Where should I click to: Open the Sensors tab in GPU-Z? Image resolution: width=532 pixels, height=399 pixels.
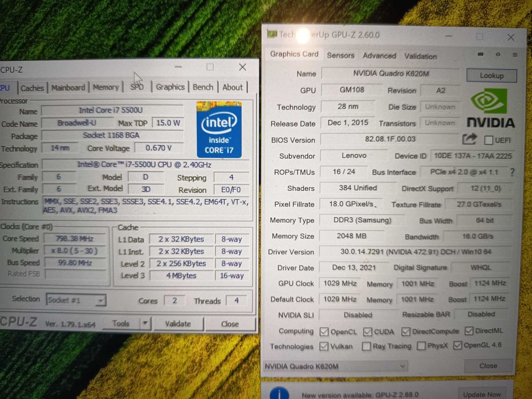[340, 56]
